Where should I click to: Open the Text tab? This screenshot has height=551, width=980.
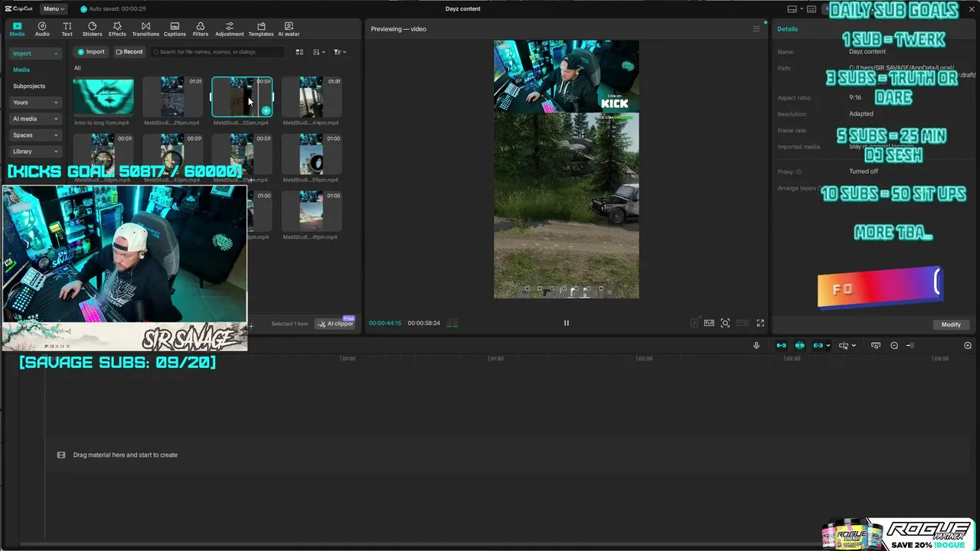coord(67,29)
